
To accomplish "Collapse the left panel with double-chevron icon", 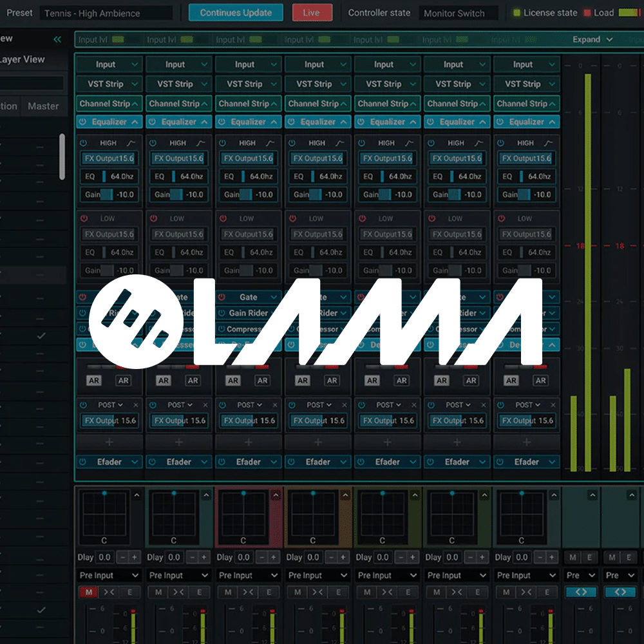I will click(57, 39).
